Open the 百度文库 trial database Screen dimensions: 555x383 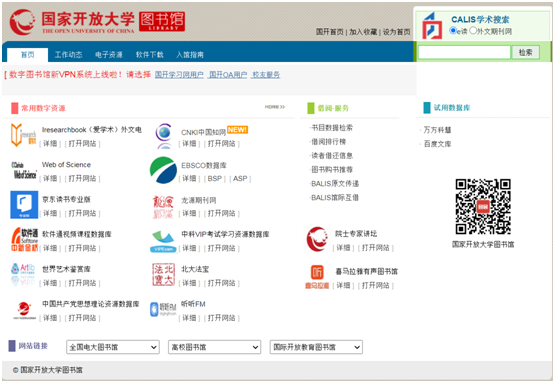(x=437, y=144)
